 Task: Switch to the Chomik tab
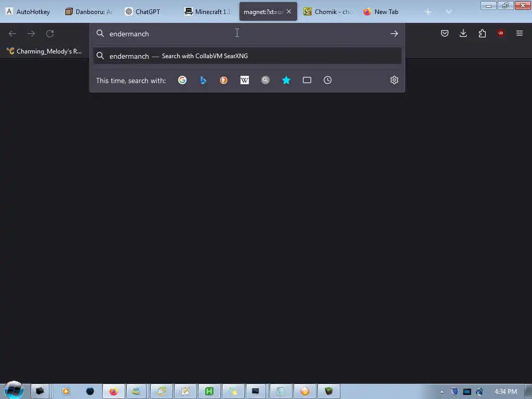tap(328, 11)
